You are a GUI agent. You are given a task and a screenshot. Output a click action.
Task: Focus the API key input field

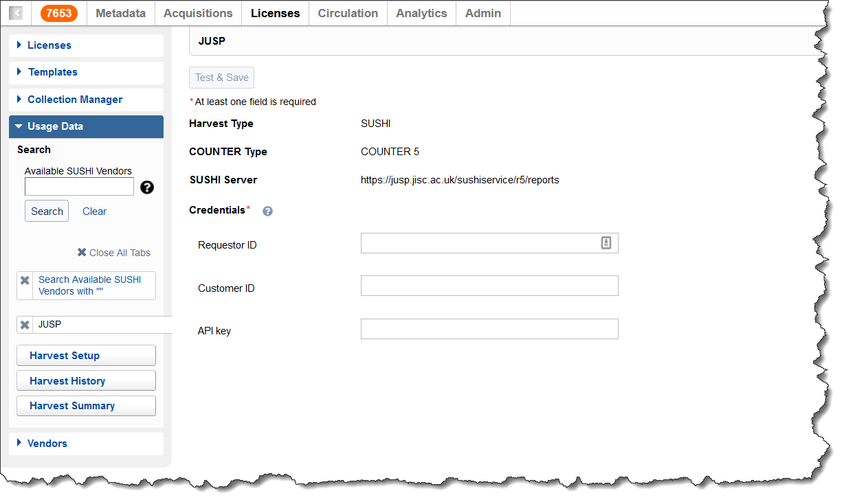point(489,329)
